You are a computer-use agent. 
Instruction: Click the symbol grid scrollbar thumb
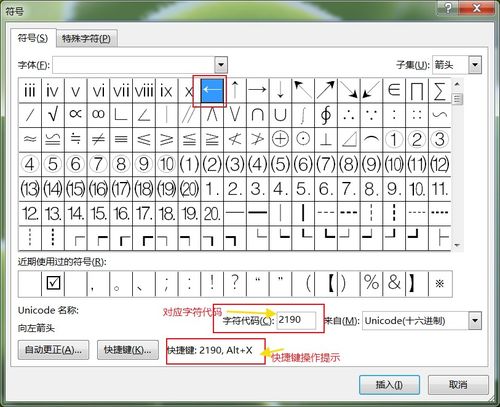coord(457,99)
